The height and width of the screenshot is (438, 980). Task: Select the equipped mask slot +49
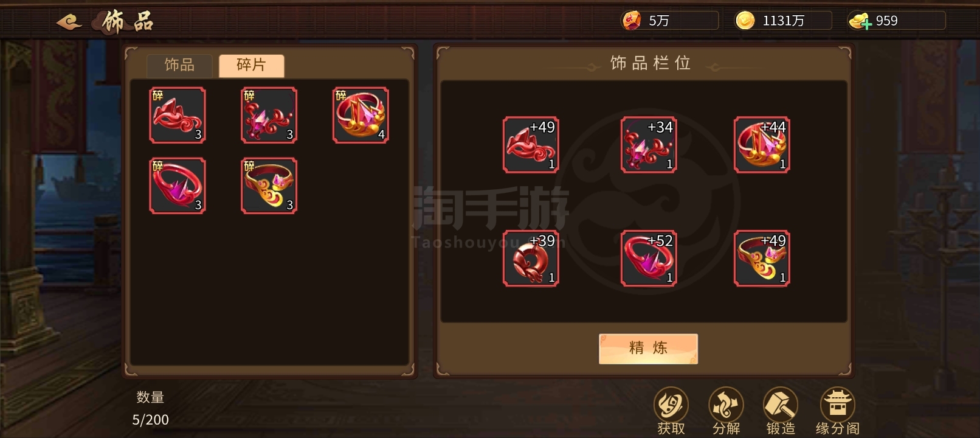531,145
